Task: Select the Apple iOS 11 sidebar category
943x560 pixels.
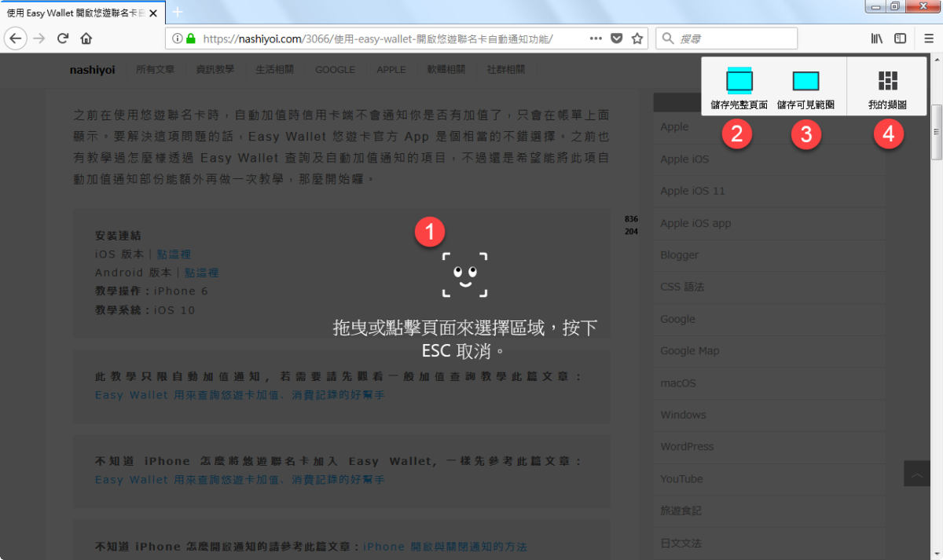Action: pos(692,191)
